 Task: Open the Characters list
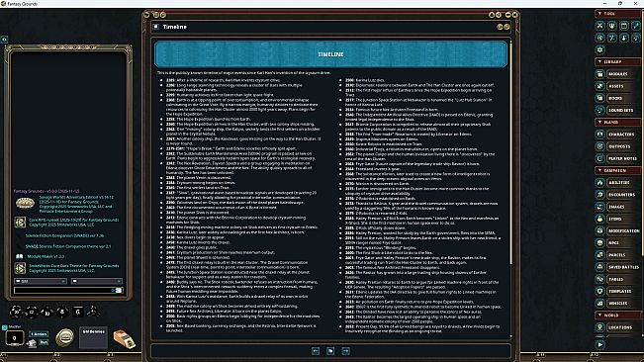(617, 135)
